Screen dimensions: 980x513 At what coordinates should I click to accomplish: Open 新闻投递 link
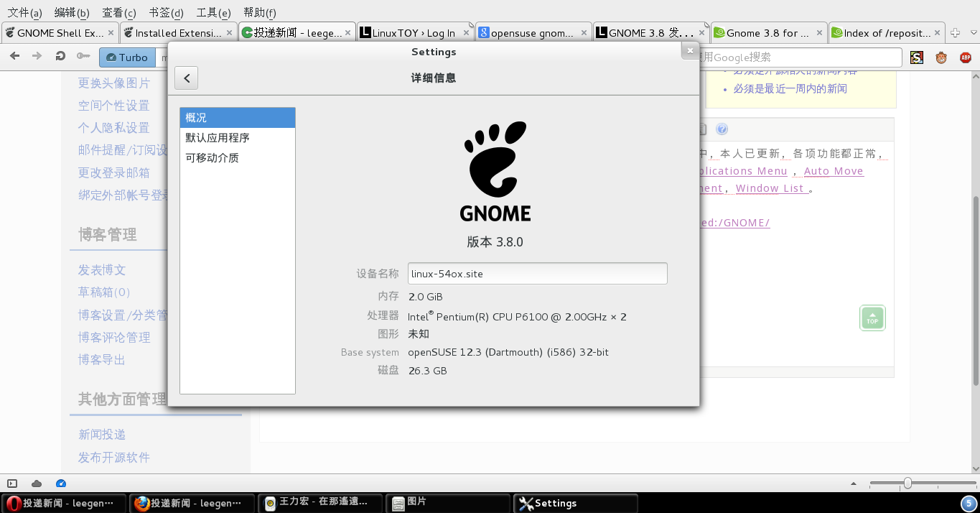click(x=102, y=435)
